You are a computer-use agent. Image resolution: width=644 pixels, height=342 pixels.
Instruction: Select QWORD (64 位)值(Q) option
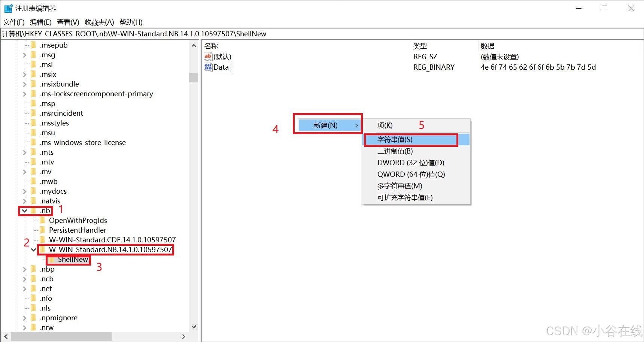416,174
